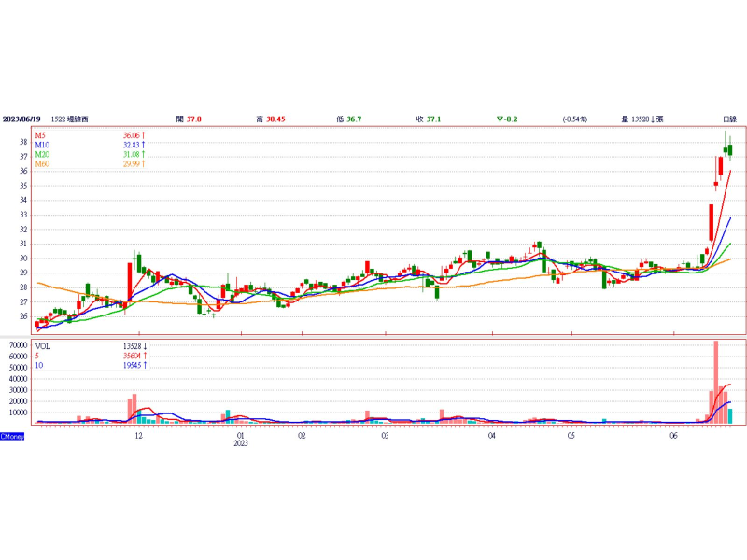Click the stock name 1522 堤維西
Viewport: 747px width, 560px height.
(70, 119)
